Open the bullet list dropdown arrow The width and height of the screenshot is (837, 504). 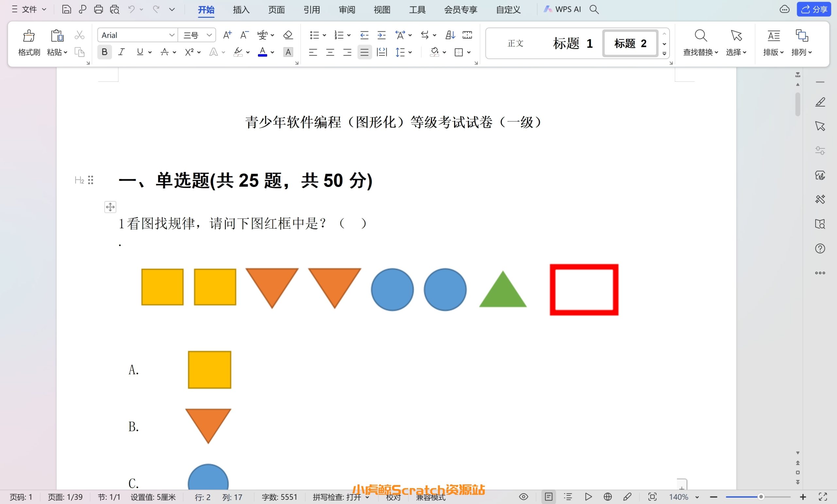pos(324,35)
